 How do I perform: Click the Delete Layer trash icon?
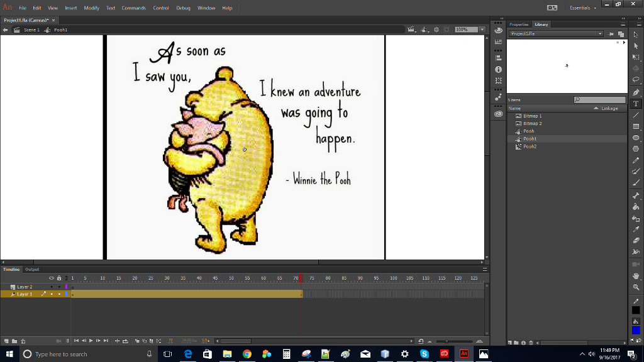click(x=24, y=343)
